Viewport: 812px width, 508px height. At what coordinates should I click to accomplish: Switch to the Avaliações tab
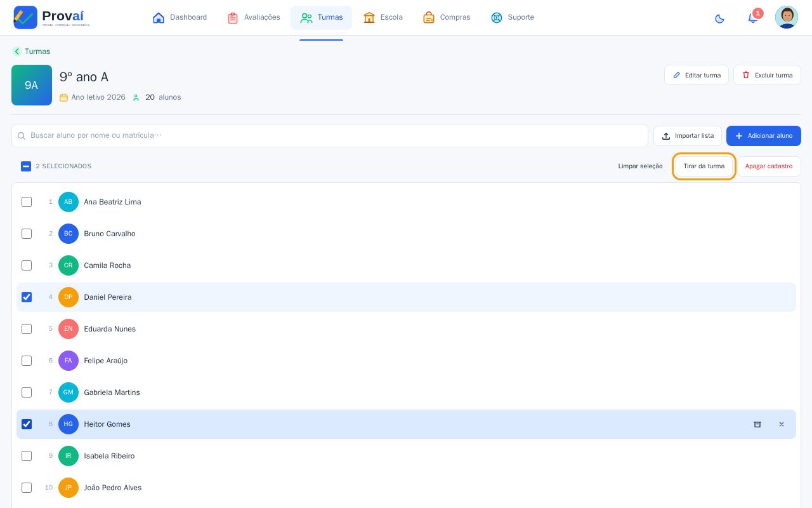click(x=253, y=18)
